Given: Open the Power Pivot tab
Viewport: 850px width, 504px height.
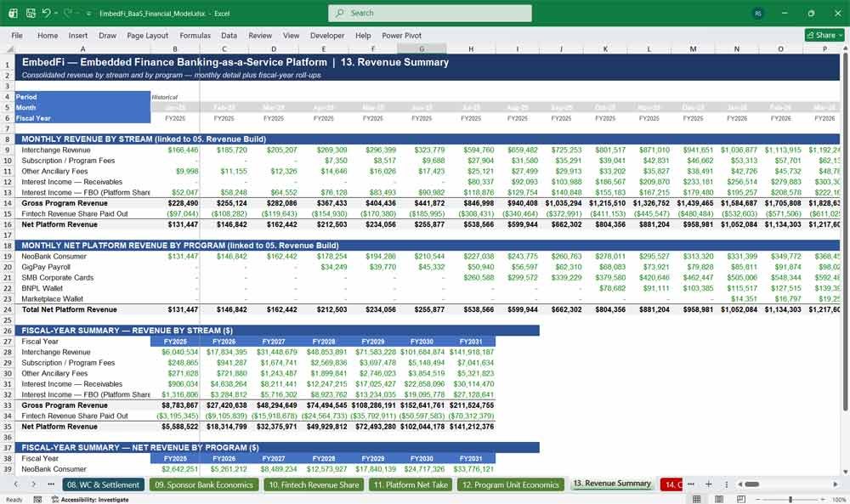Looking at the screenshot, I should point(402,35).
